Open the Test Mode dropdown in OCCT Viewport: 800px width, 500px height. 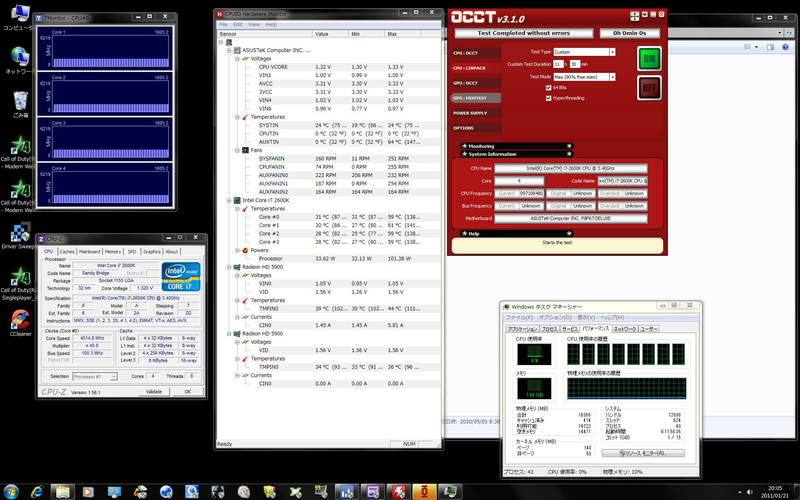pyautogui.click(x=612, y=77)
